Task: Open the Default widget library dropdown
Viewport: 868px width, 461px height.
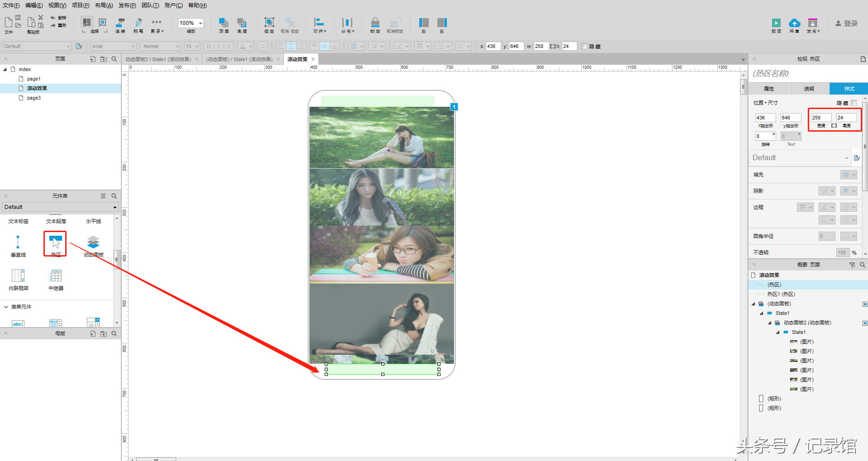Action: [x=60, y=207]
